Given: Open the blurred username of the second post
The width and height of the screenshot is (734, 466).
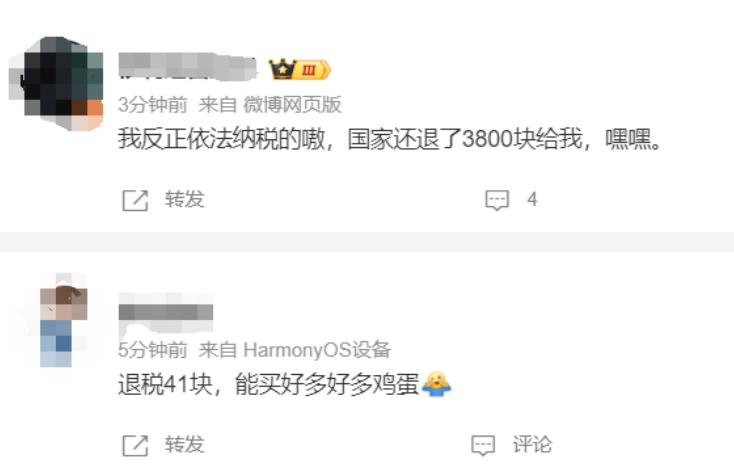Looking at the screenshot, I should click(166, 312).
